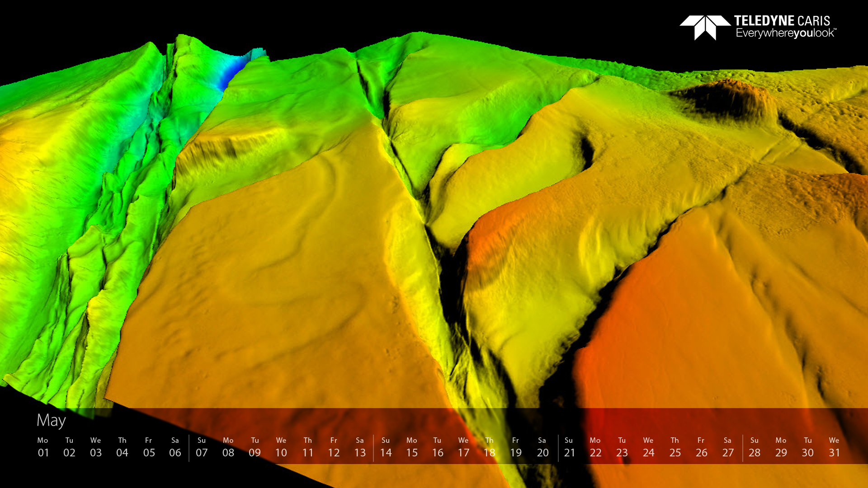Image resolution: width=868 pixels, height=488 pixels.
Task: Select Thursday 11 in the calendar
Action: (x=308, y=447)
